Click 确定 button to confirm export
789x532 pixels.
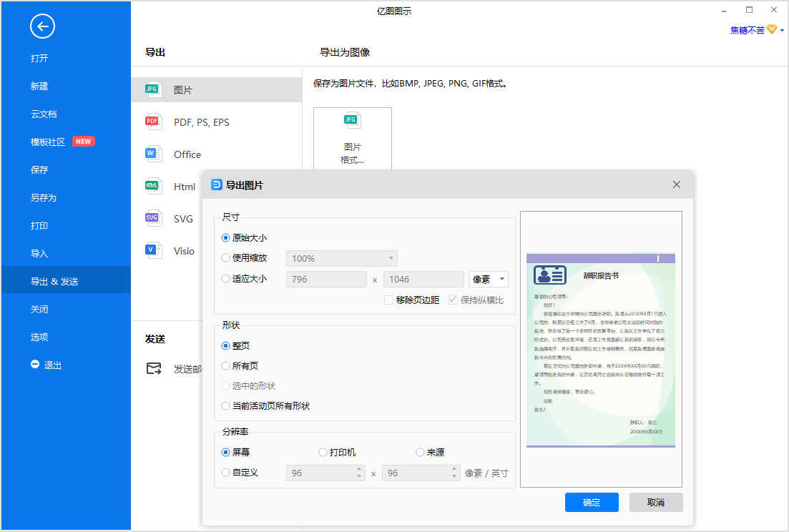[x=592, y=503]
